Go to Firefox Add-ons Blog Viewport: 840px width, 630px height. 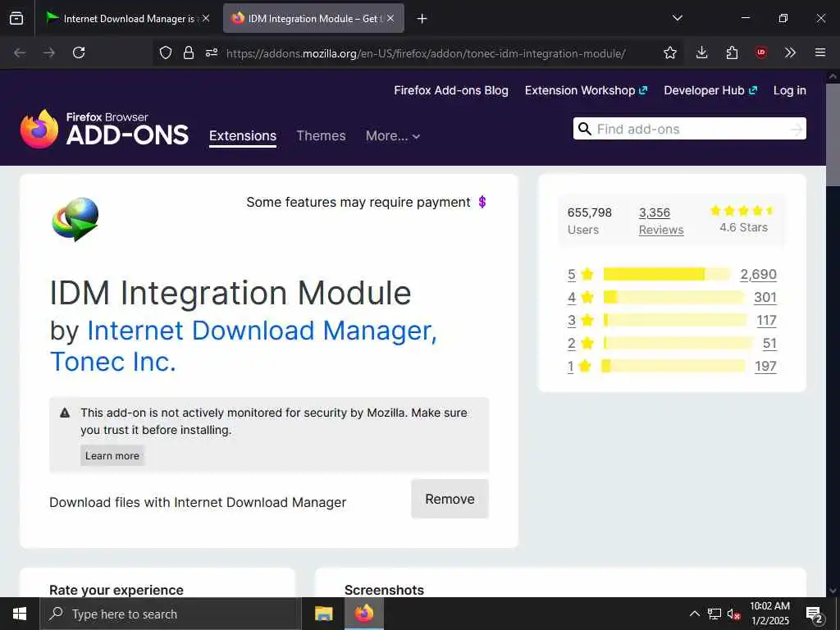pyautogui.click(x=451, y=90)
